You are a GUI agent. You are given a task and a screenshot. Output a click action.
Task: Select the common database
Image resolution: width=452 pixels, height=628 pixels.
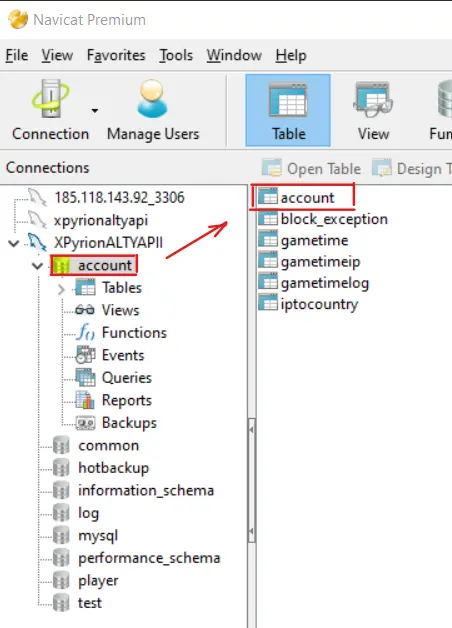[108, 445]
